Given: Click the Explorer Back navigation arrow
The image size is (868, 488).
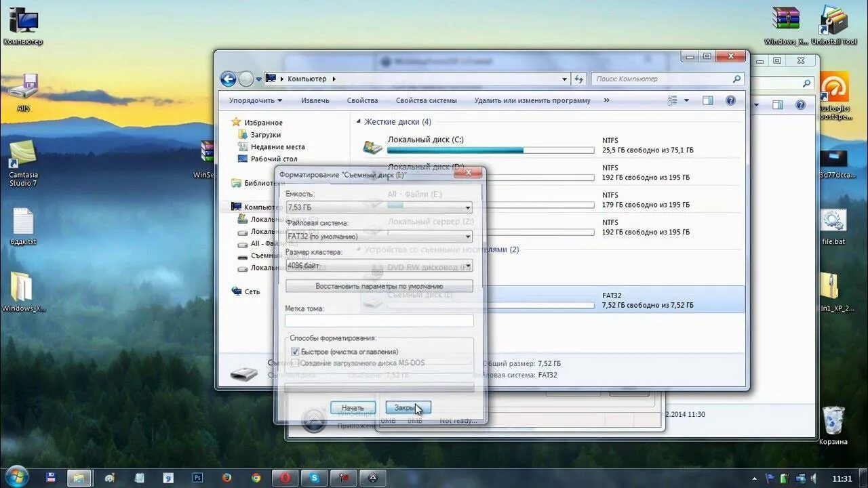Looking at the screenshot, I should coord(229,79).
